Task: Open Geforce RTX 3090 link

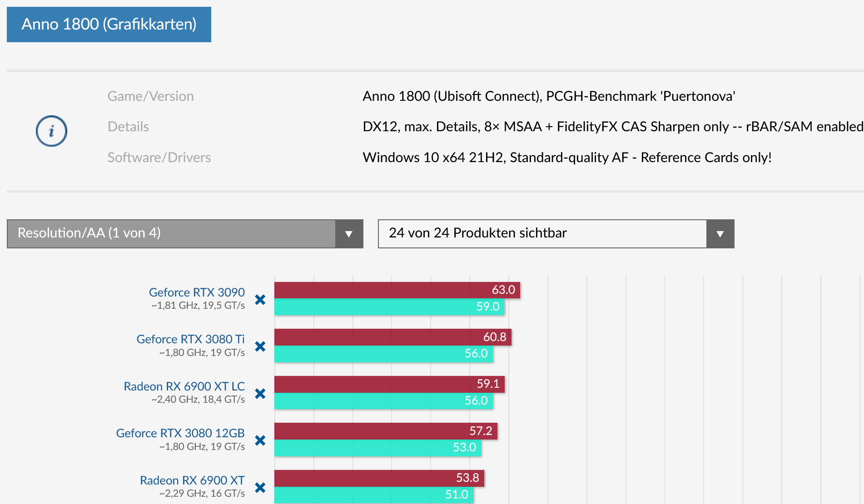Action: [x=197, y=292]
